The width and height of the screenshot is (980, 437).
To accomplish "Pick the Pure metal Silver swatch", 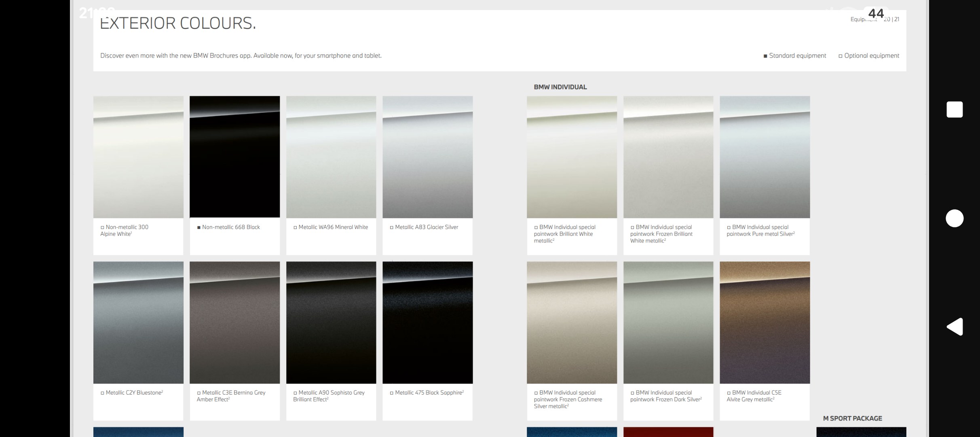I will pyautogui.click(x=765, y=157).
